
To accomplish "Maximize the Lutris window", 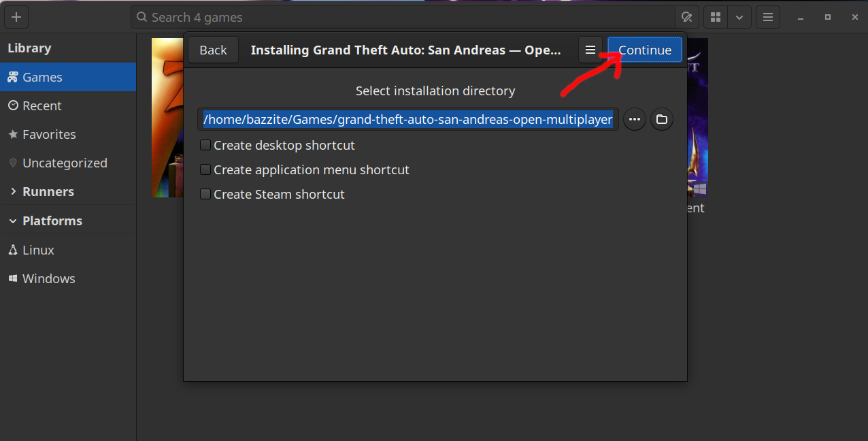I will pos(827,17).
